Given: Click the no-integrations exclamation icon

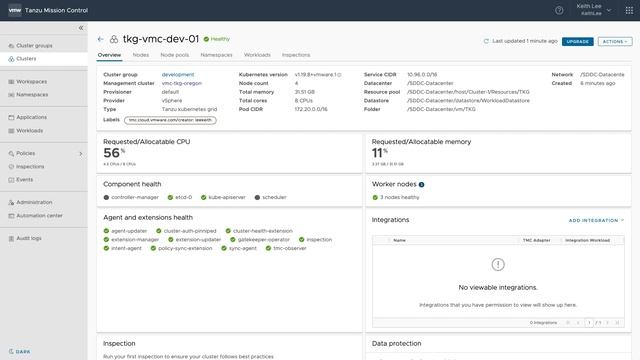Looking at the screenshot, I should click(498, 264).
